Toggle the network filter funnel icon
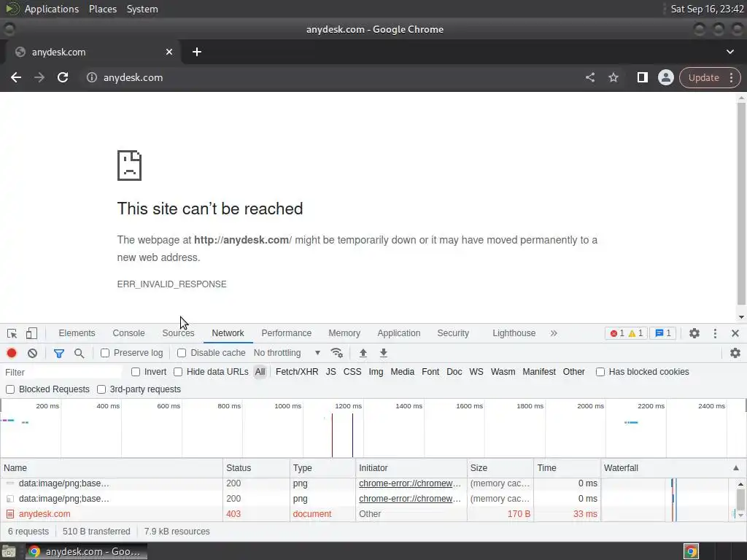This screenshot has width=747, height=560. click(x=59, y=353)
